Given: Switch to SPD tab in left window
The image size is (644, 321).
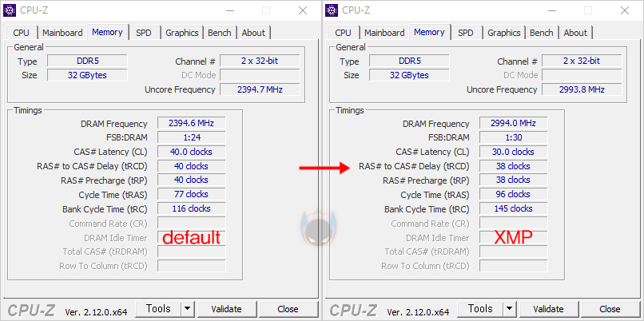Looking at the screenshot, I should click(x=144, y=33).
